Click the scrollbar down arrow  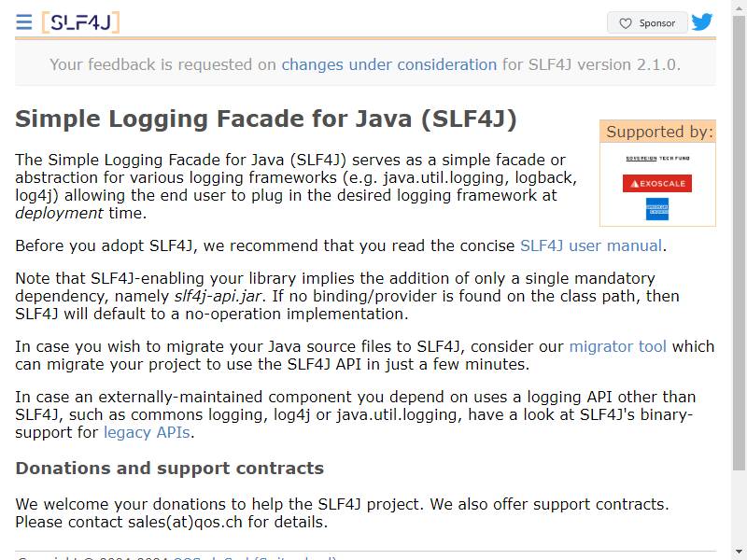(x=739, y=552)
